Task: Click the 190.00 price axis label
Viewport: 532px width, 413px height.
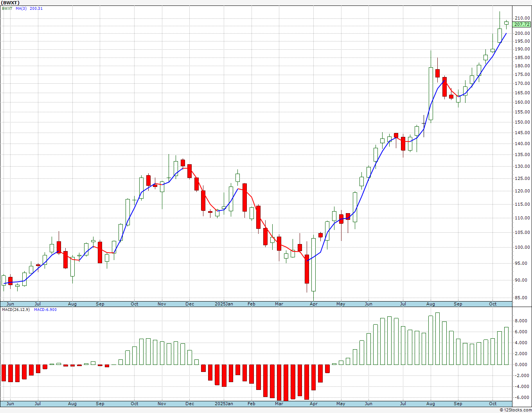Action: tap(522, 49)
